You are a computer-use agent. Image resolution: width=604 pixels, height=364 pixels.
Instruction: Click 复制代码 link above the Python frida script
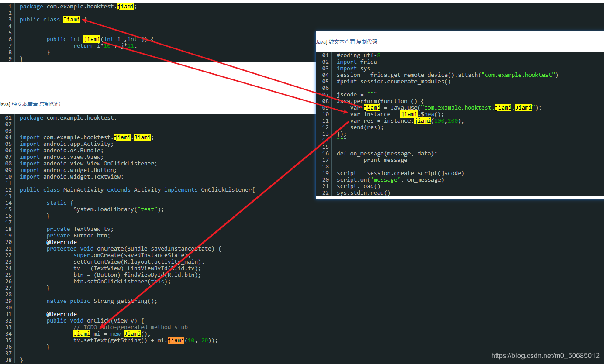pos(367,42)
